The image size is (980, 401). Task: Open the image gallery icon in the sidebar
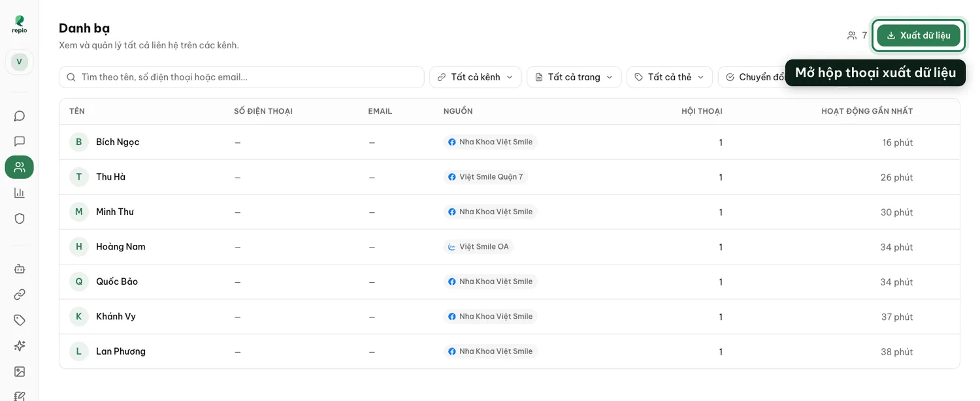pyautogui.click(x=20, y=371)
